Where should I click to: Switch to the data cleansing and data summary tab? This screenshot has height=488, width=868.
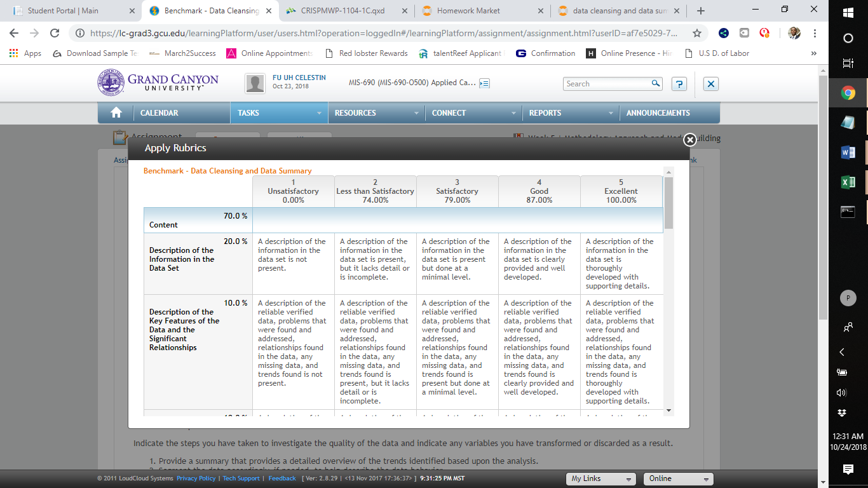coord(618,11)
